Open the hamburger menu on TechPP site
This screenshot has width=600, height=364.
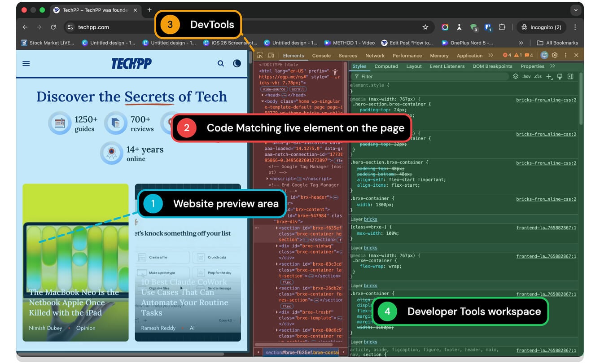(x=26, y=63)
